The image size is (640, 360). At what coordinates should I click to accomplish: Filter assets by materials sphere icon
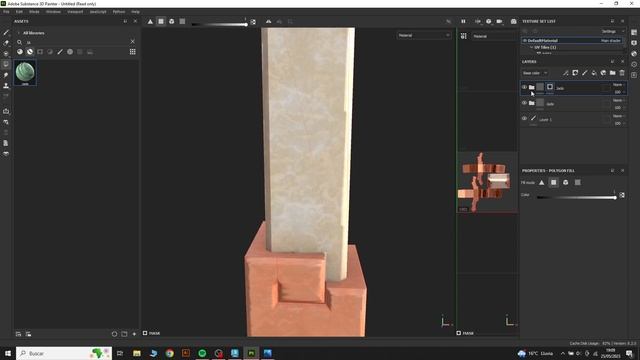pos(20,52)
